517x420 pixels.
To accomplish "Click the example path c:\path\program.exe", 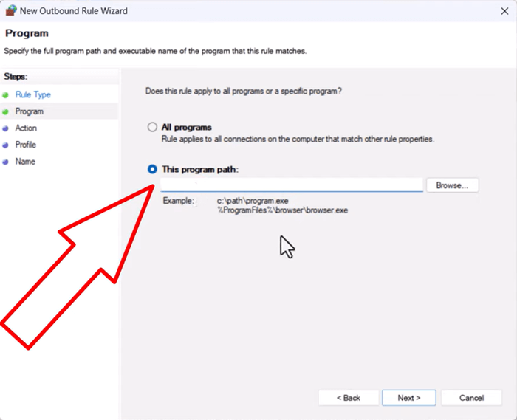I will tap(253, 201).
